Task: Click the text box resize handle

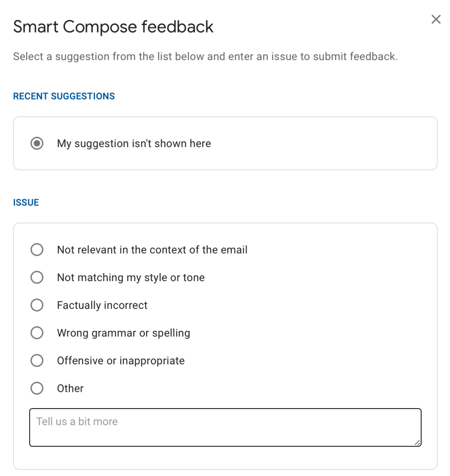Action: click(417, 442)
